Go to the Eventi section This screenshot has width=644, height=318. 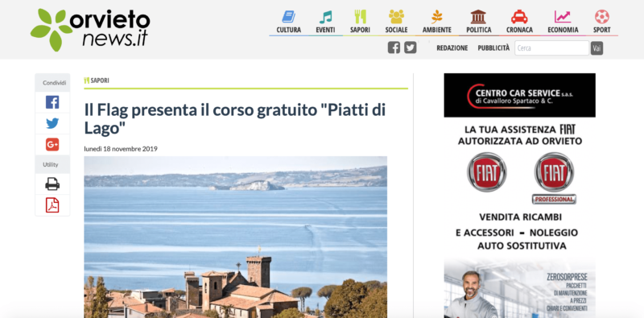pyautogui.click(x=325, y=23)
